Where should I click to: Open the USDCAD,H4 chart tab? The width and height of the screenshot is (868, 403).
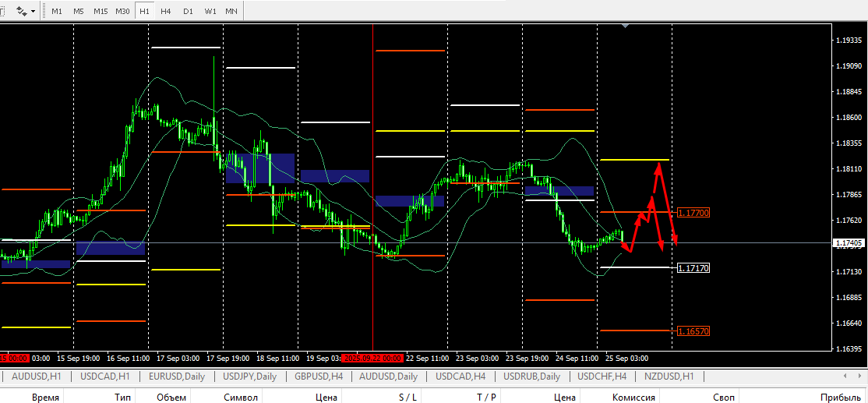[460, 376]
